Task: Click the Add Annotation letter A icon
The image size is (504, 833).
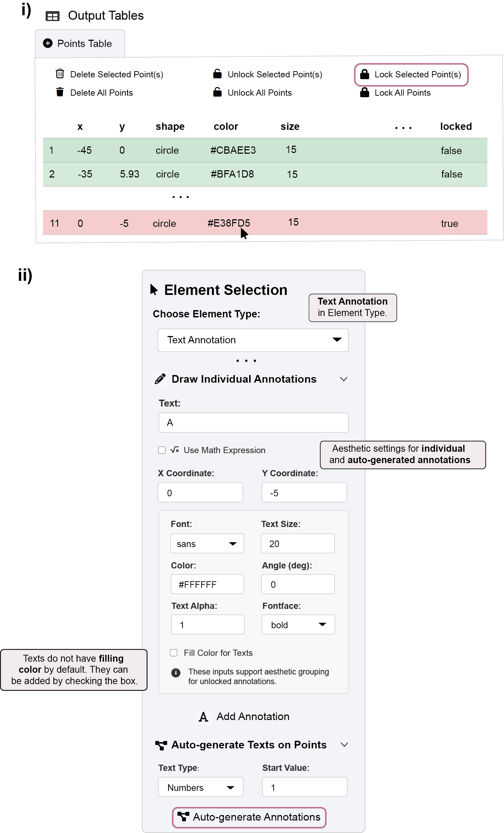Action: point(203,717)
